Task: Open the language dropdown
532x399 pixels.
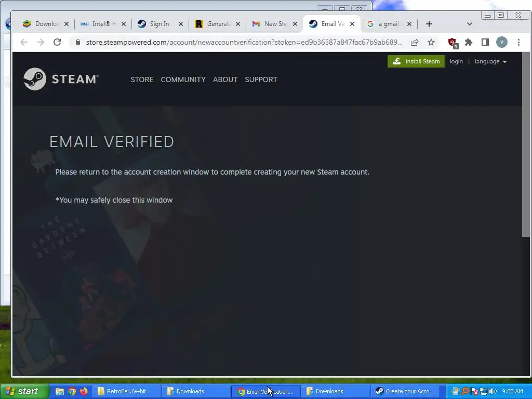Action: tap(490, 61)
